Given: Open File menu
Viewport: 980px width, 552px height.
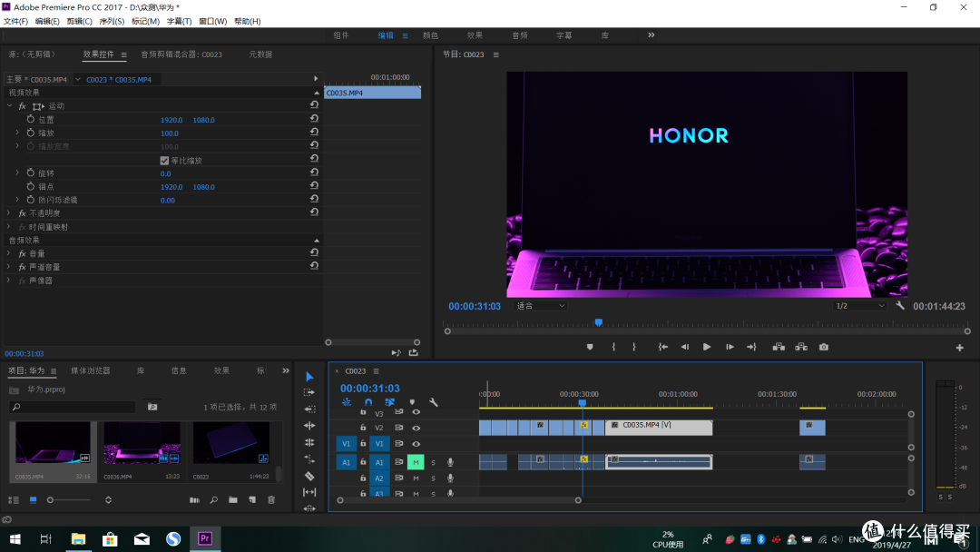Looking at the screenshot, I should click(15, 21).
